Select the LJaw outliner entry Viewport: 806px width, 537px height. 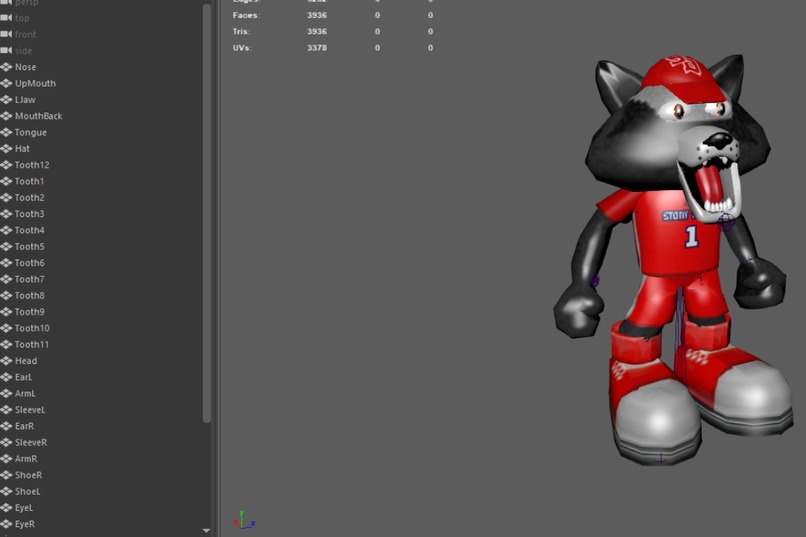click(25, 100)
